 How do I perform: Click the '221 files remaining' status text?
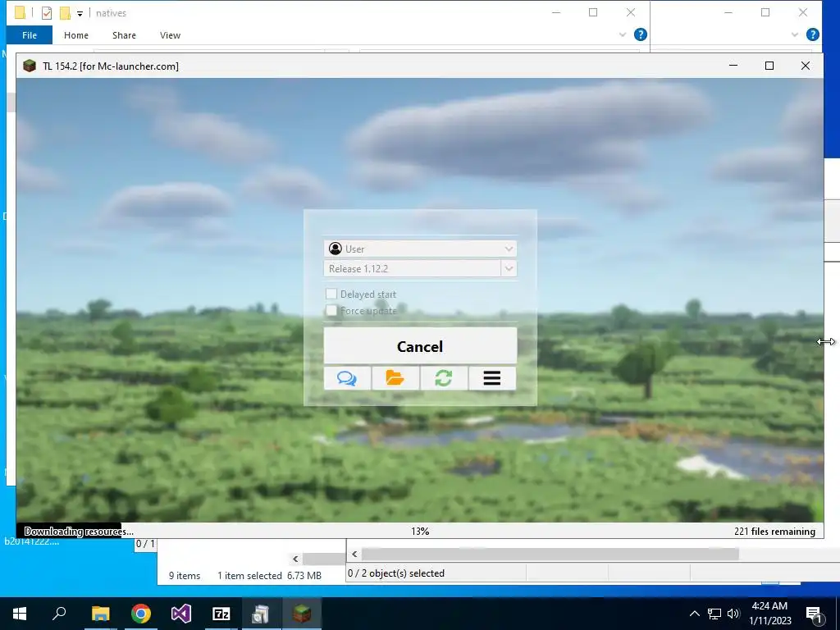pyautogui.click(x=774, y=532)
